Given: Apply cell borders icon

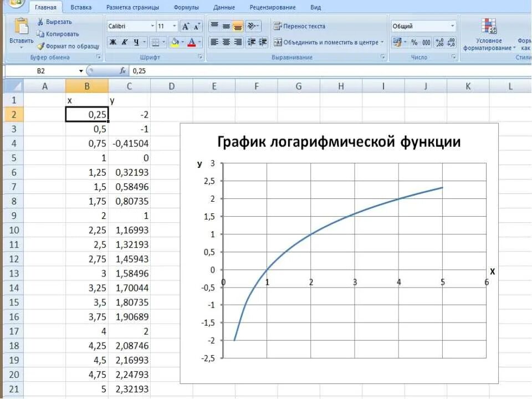Looking at the screenshot, I should tap(155, 42).
